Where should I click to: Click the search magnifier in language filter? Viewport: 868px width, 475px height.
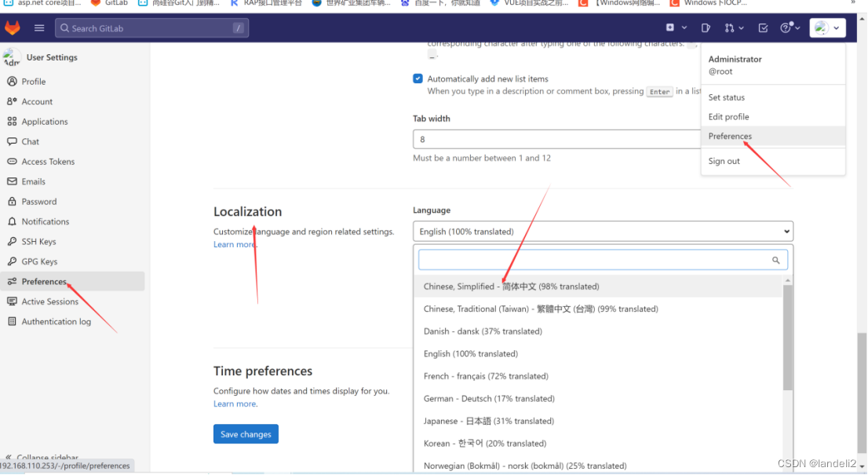pos(775,261)
